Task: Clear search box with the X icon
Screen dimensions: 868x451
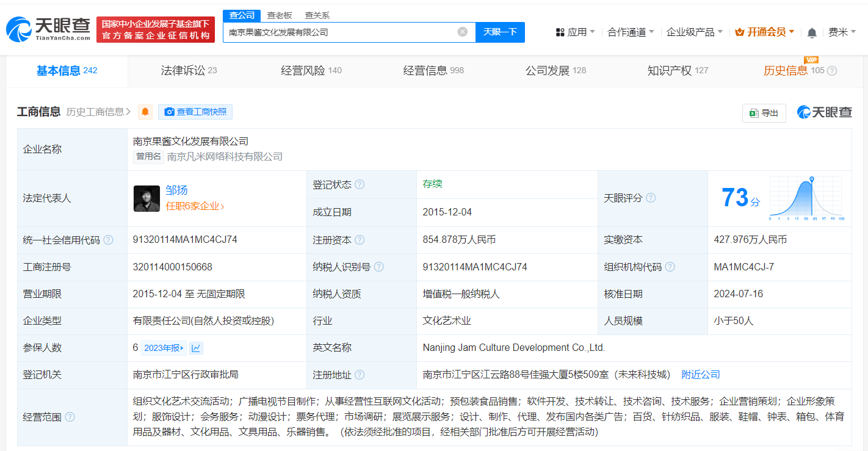Action: 463,32
